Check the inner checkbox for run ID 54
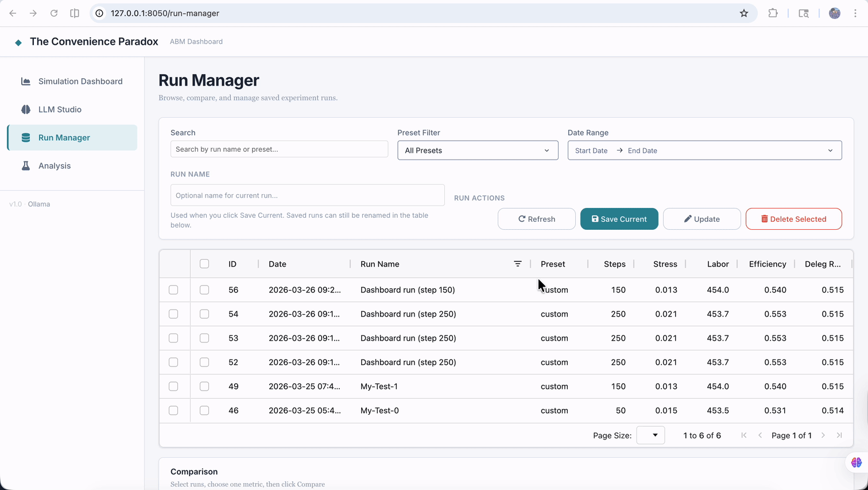 [x=204, y=314]
